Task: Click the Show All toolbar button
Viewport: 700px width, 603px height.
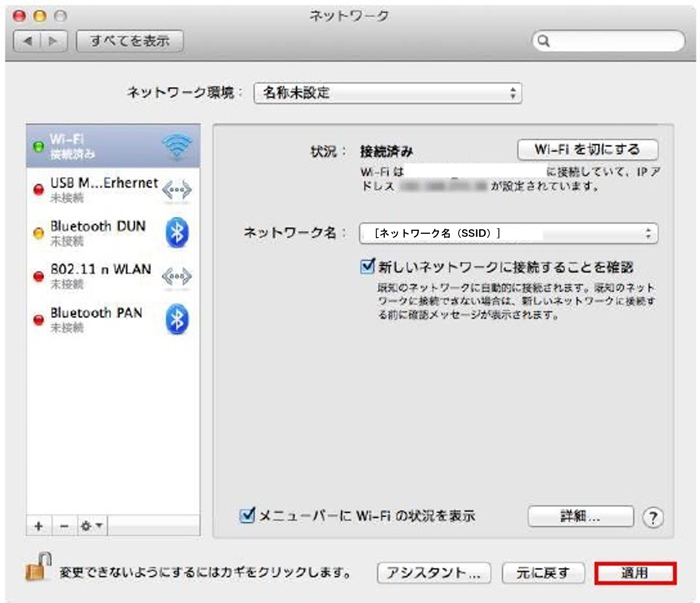Action: pyautogui.click(x=130, y=41)
